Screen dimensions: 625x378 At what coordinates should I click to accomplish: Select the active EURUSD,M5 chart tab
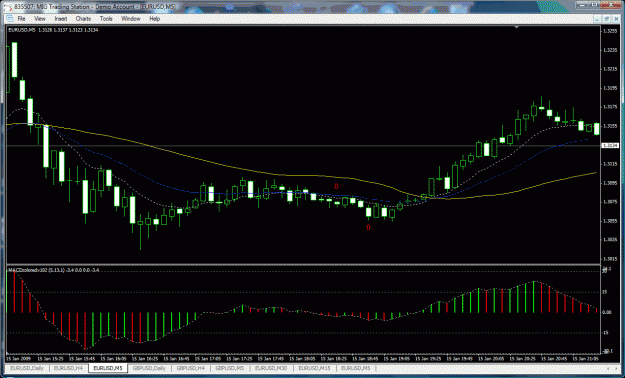108,368
